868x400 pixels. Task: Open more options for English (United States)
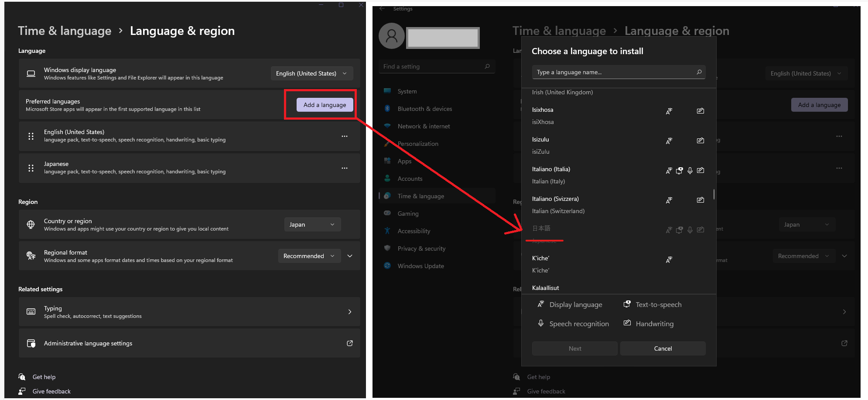[x=345, y=136]
